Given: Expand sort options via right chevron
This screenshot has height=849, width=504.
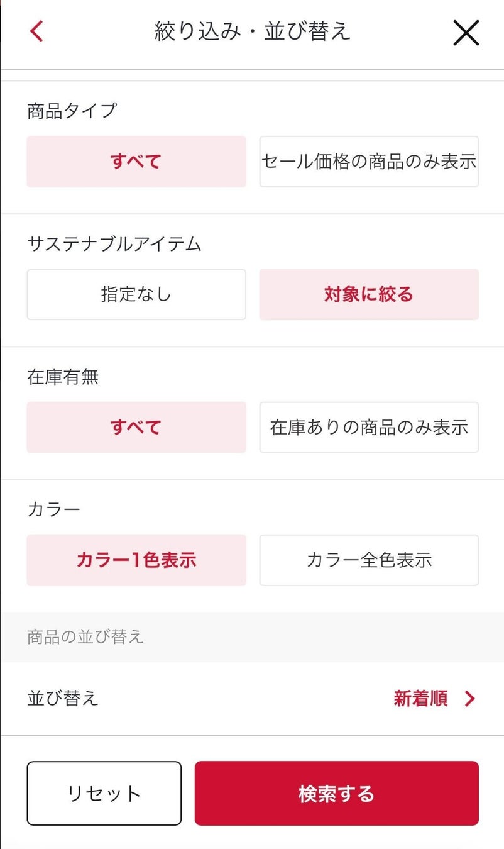Looking at the screenshot, I should pos(469,698).
